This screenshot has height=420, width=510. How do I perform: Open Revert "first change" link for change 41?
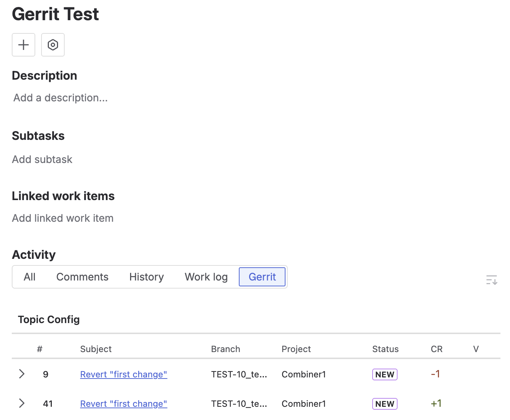click(123, 404)
